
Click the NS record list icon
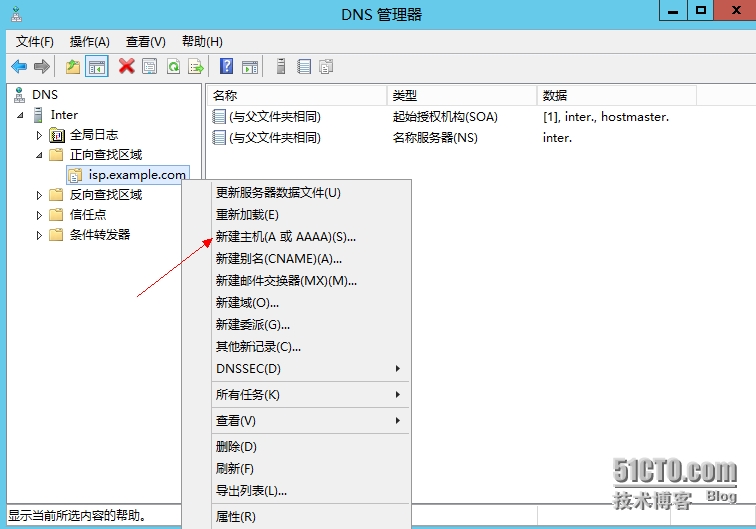click(219, 138)
